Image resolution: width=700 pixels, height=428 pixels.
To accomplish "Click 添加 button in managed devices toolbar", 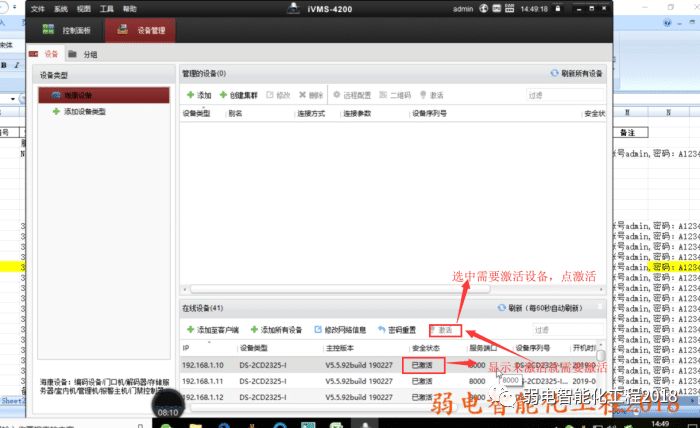I will [x=199, y=95].
